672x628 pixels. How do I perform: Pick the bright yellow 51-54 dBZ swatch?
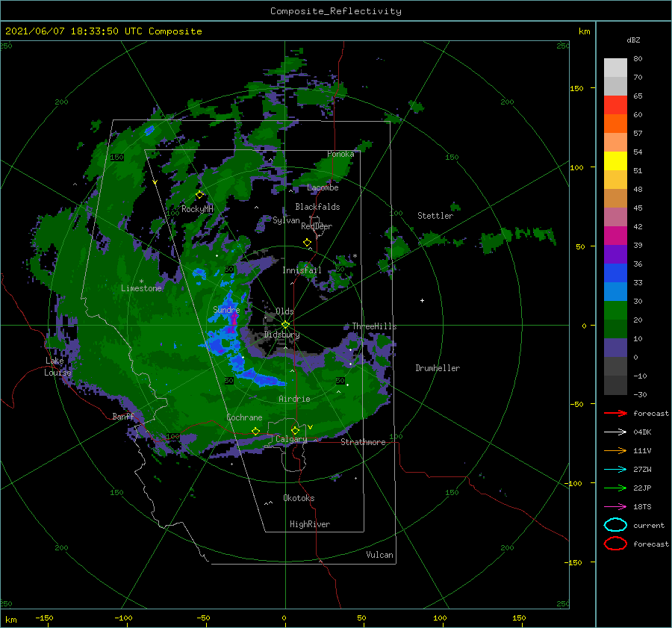coord(615,161)
